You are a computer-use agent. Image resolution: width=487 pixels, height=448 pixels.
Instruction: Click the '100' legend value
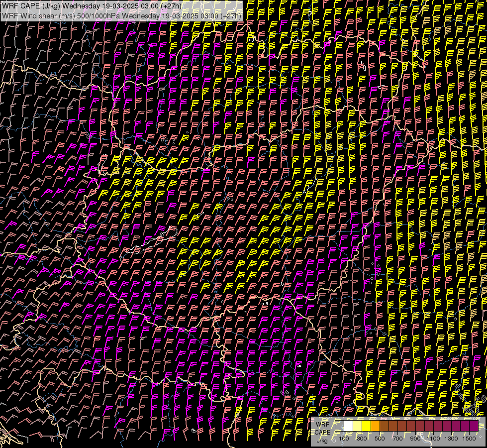tap(344, 439)
